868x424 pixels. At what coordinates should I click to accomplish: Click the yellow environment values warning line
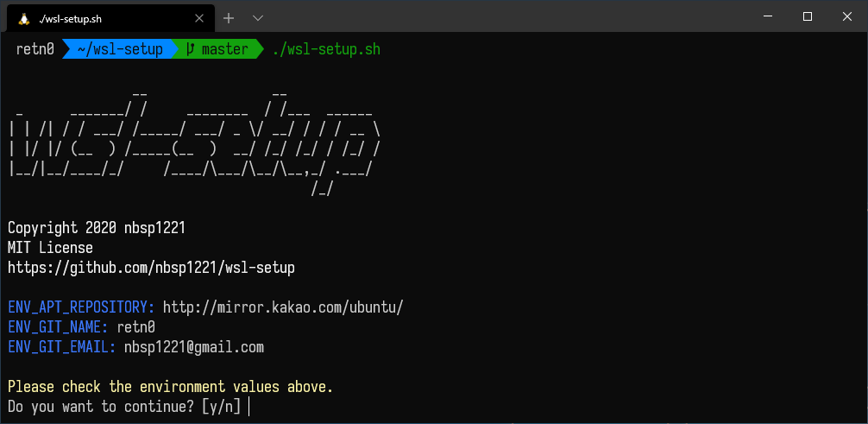point(171,387)
